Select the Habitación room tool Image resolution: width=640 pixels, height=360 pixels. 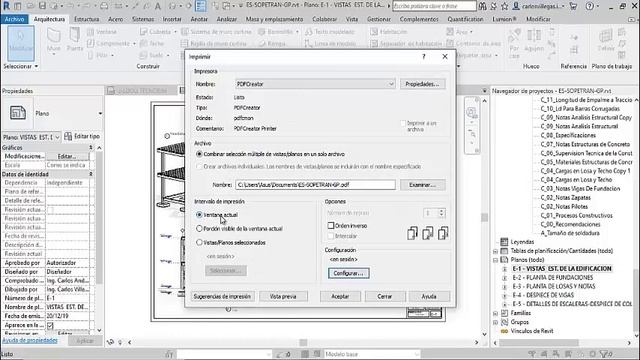[x=389, y=31]
